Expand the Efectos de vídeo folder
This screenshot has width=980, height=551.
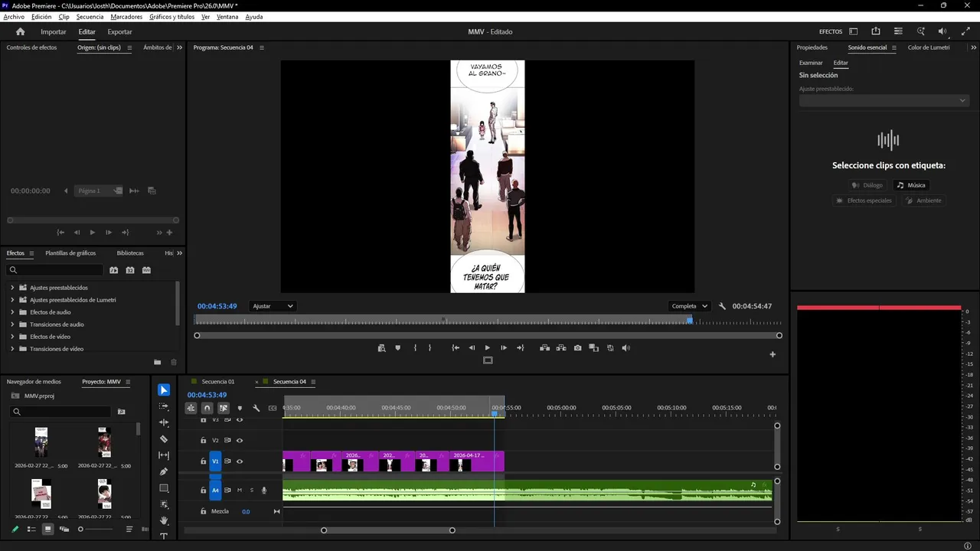[12, 337]
